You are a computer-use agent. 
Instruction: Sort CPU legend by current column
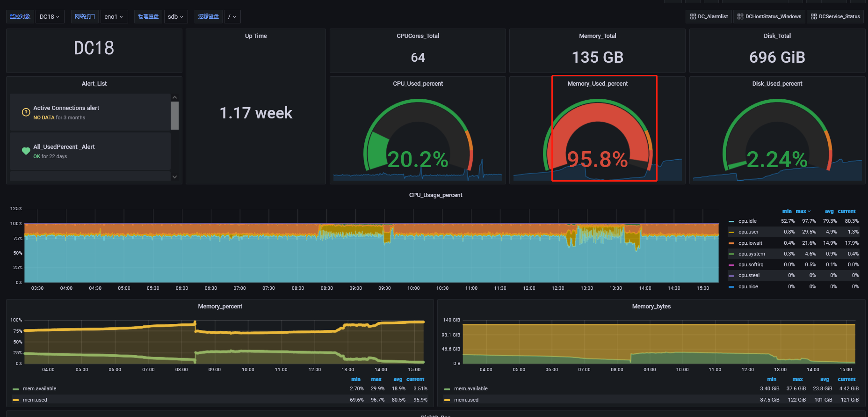pyautogui.click(x=846, y=211)
